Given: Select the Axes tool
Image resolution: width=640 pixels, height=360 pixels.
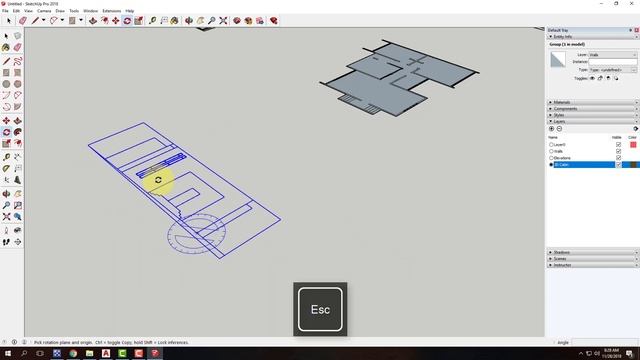Looking at the screenshot, I should (x=6, y=180).
